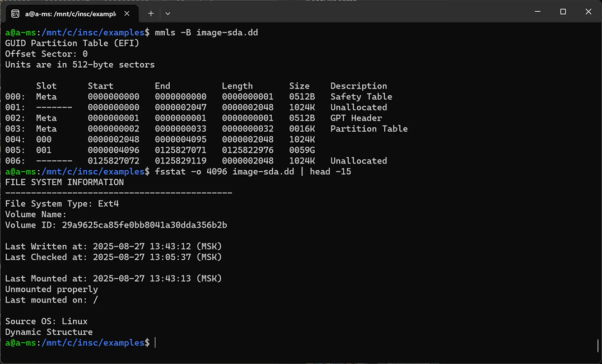Click the command 'mmls -B image-sda.dd'

[206, 32]
